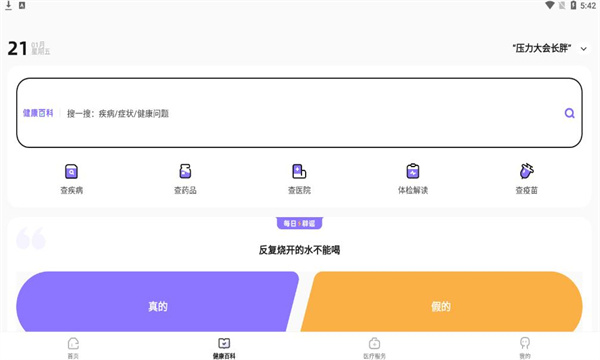Open the 我的 profile tab
The width and height of the screenshot is (600, 360).
click(525, 347)
